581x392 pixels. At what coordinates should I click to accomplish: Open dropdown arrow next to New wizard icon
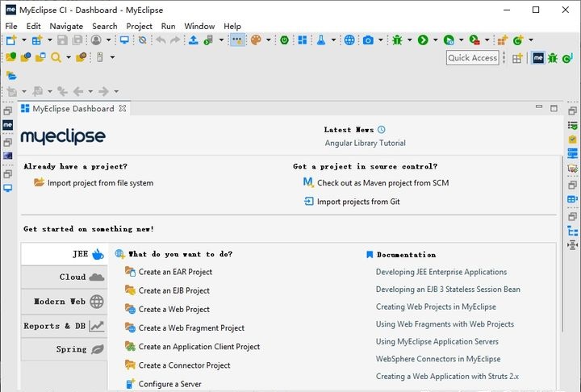(24, 40)
